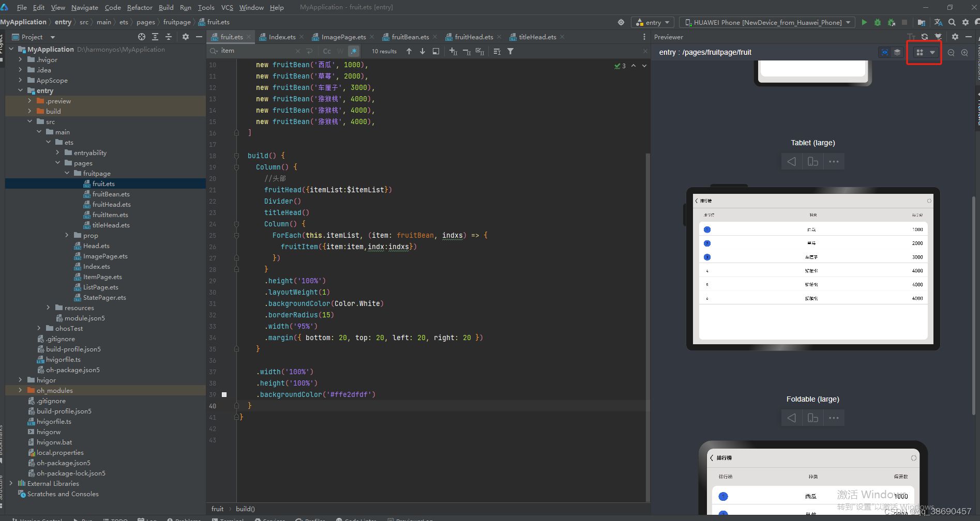The image size is (980, 521).
Task: Switch to the fruitBean.ets editor tab
Action: click(x=410, y=37)
